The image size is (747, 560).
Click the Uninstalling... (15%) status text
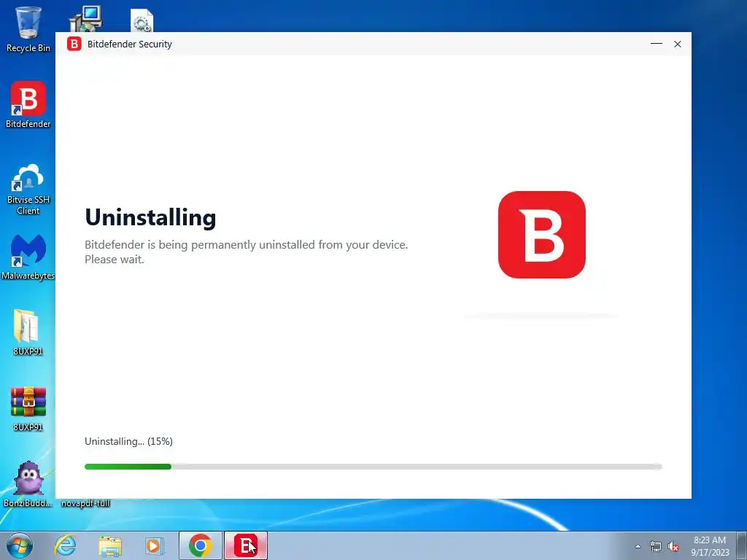point(128,441)
